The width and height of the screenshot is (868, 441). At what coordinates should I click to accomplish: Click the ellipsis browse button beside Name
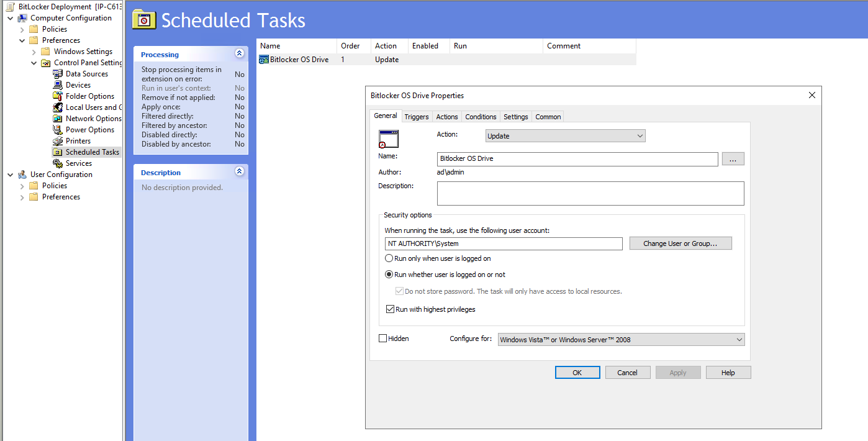click(x=733, y=159)
